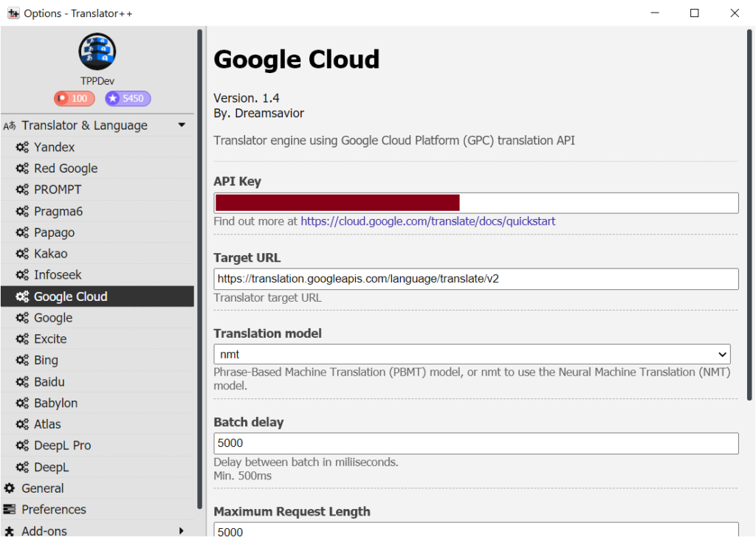Click the API Key input field
The image size is (756, 537).
(476, 203)
